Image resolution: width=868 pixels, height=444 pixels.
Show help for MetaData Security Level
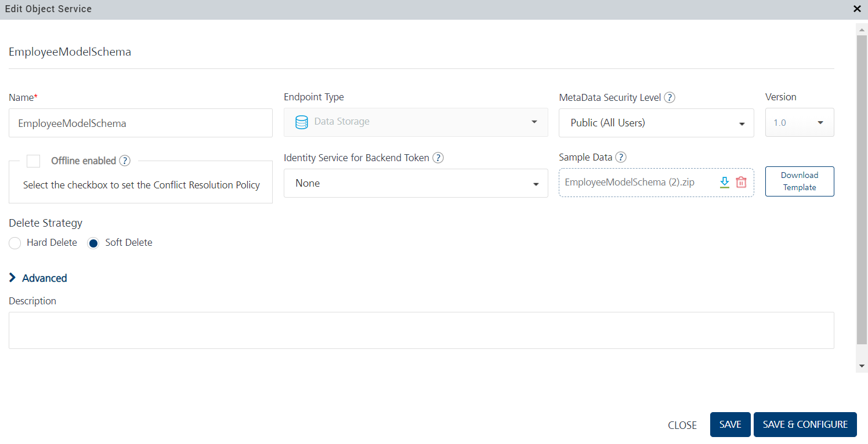point(670,97)
